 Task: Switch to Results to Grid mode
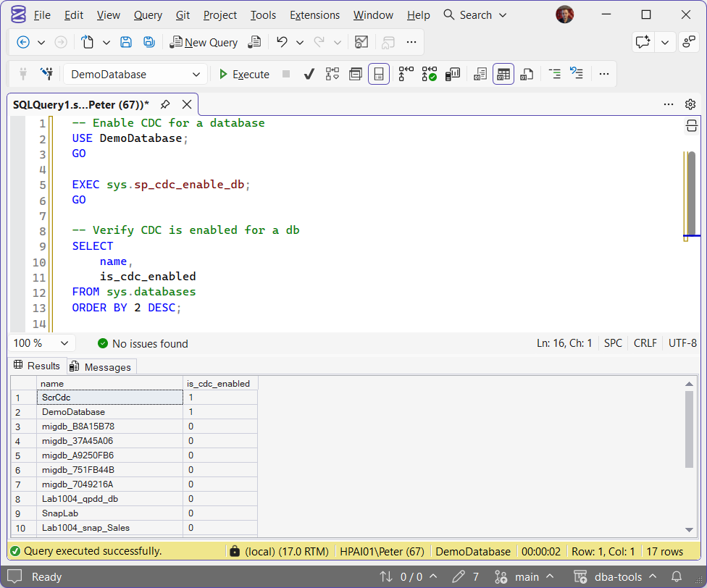503,74
